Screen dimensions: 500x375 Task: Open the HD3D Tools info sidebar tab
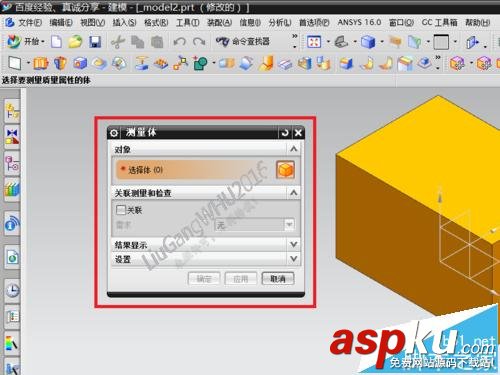coord(12,223)
